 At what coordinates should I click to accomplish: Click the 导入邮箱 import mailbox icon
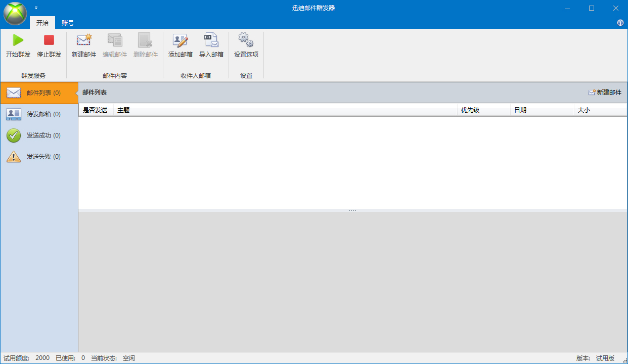coord(211,45)
